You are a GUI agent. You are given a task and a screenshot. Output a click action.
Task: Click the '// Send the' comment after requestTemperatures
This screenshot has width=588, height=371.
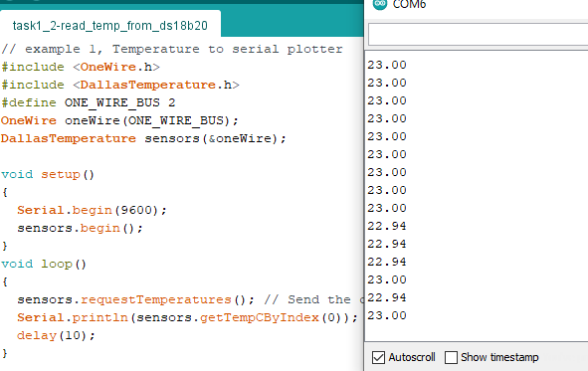click(x=307, y=299)
